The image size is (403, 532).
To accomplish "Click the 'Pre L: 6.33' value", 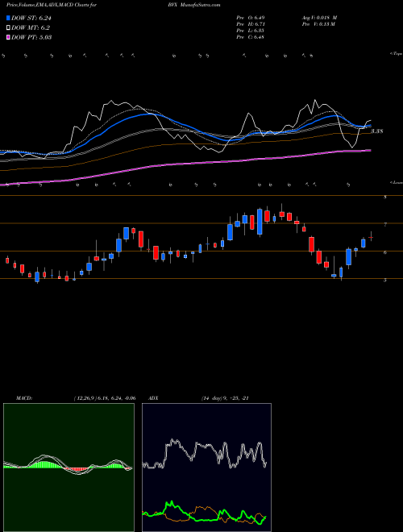I will (x=251, y=31).
